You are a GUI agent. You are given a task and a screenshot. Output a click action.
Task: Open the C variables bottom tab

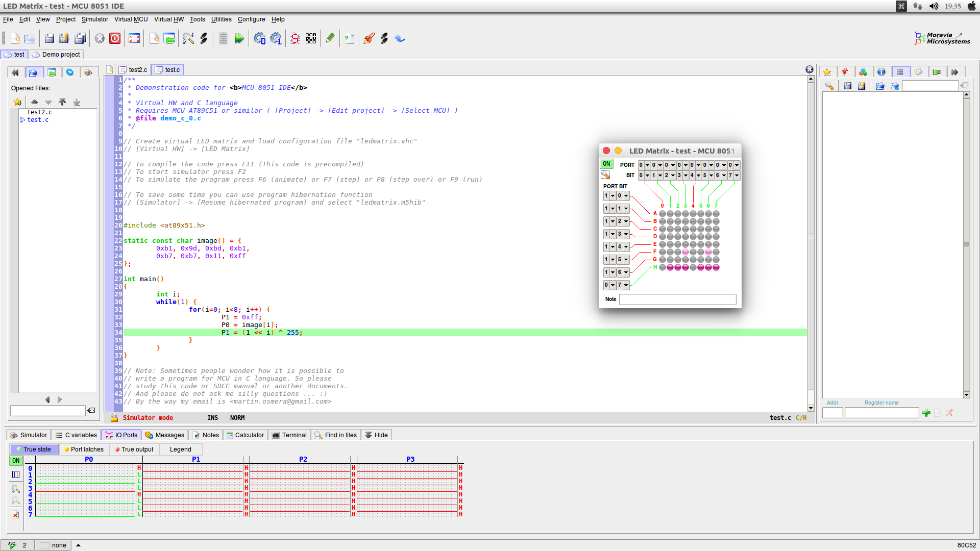(76, 435)
